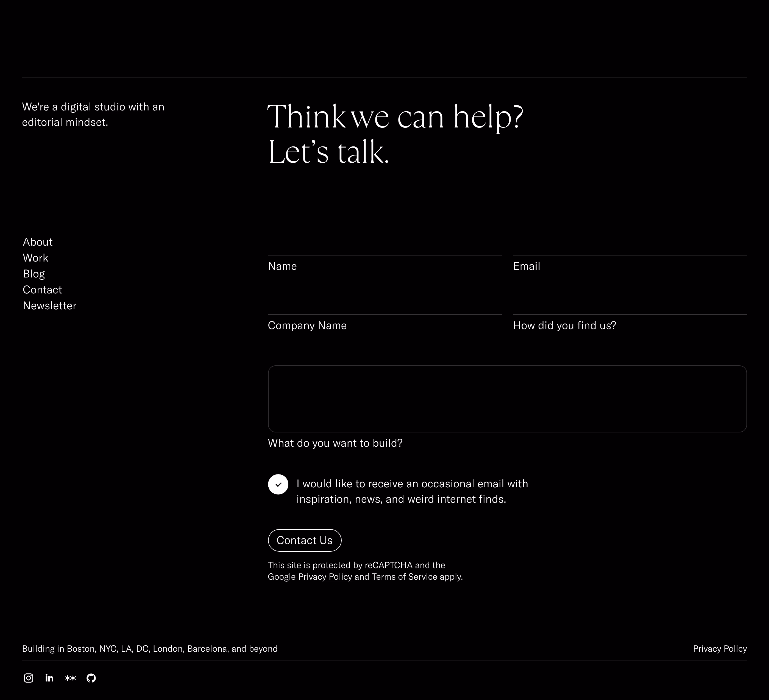Focus the Email input field
769x700 pixels.
click(x=630, y=244)
